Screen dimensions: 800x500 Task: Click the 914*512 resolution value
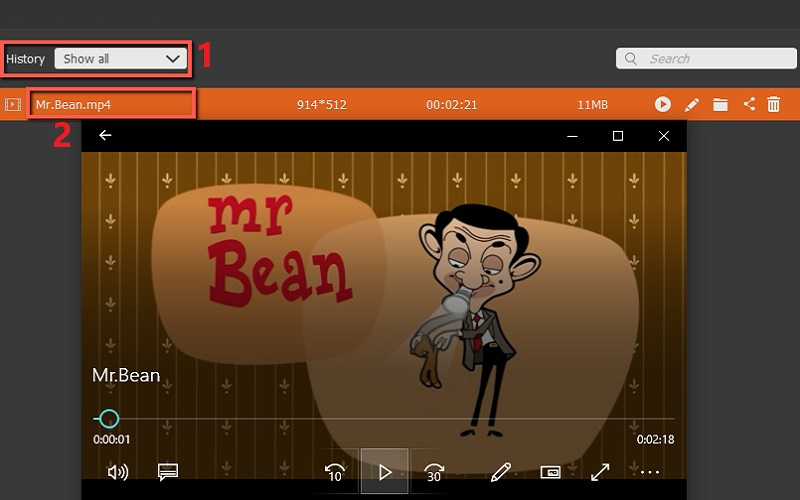[321, 105]
